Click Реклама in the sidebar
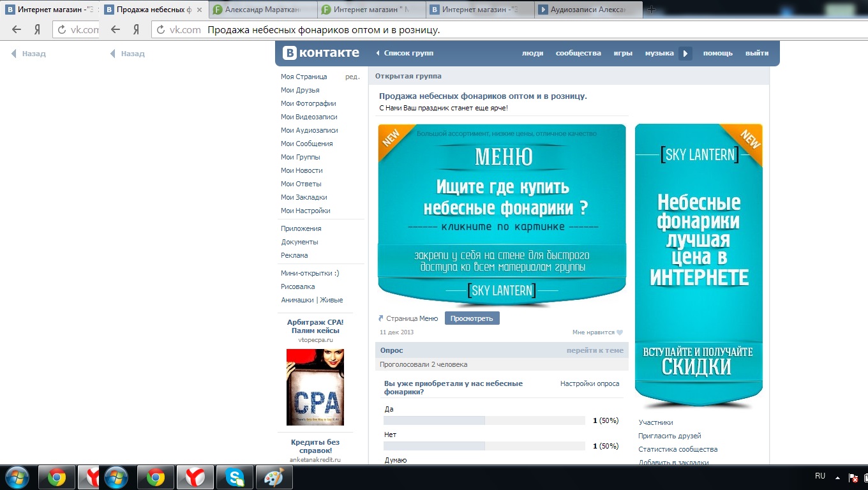This screenshot has width=868, height=490. (294, 255)
